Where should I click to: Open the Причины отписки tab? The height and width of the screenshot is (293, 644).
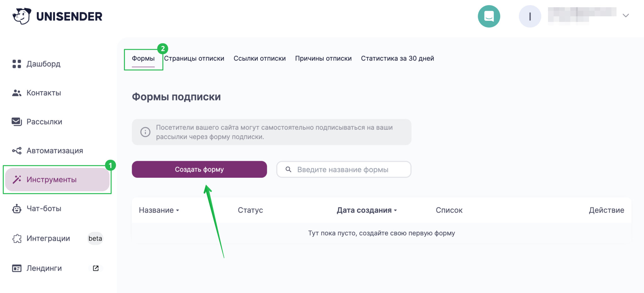[323, 59]
